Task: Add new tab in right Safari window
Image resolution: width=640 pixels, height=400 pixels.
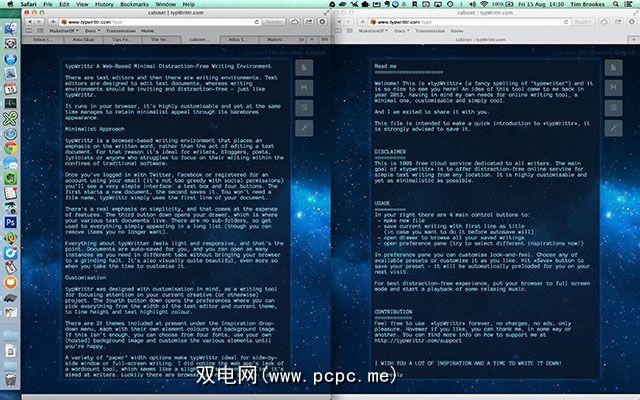Action: pos(634,40)
